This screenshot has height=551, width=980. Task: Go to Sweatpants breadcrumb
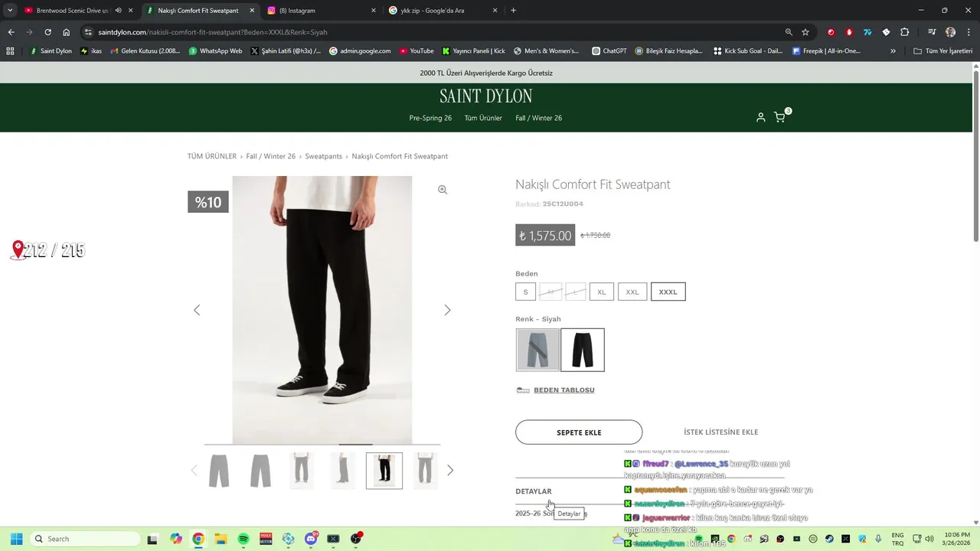click(324, 156)
